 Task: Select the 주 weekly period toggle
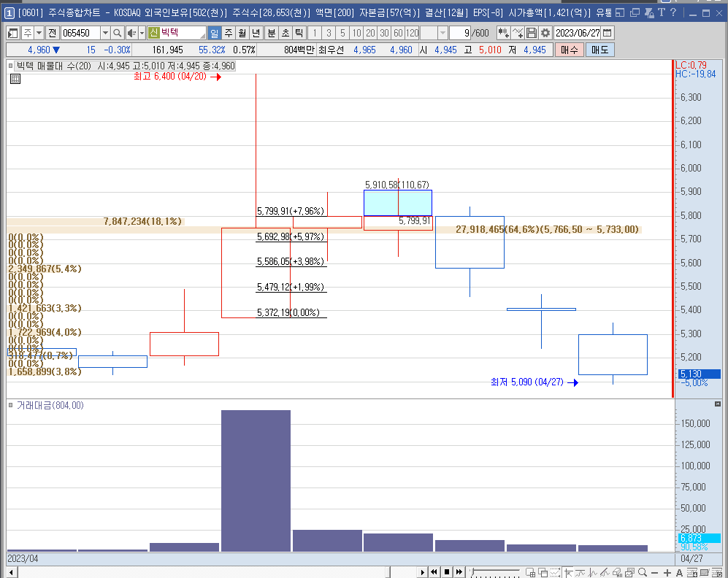(x=229, y=33)
